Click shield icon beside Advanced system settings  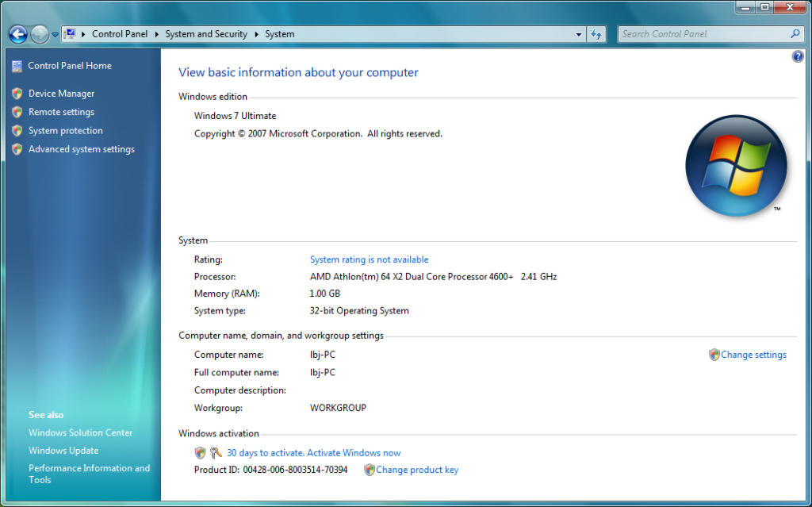17,149
